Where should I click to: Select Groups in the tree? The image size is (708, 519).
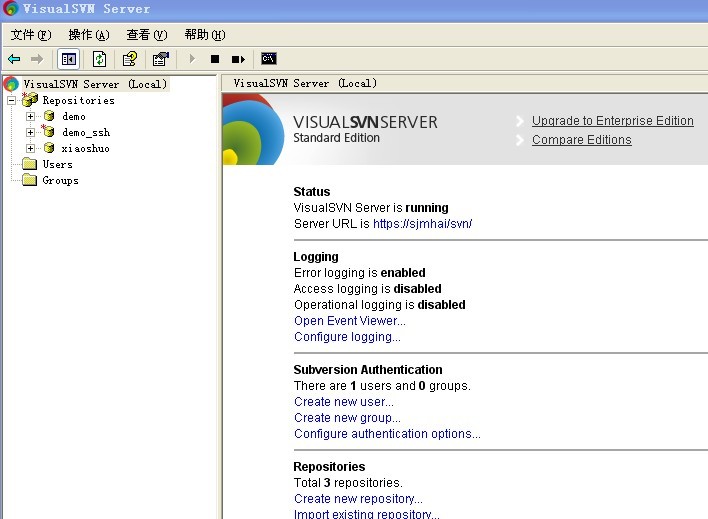point(61,180)
